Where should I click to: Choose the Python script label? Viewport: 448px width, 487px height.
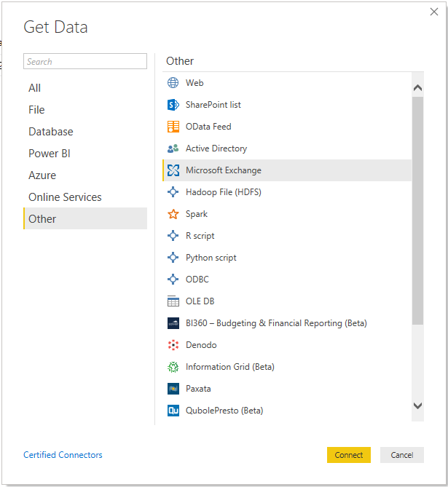click(211, 258)
